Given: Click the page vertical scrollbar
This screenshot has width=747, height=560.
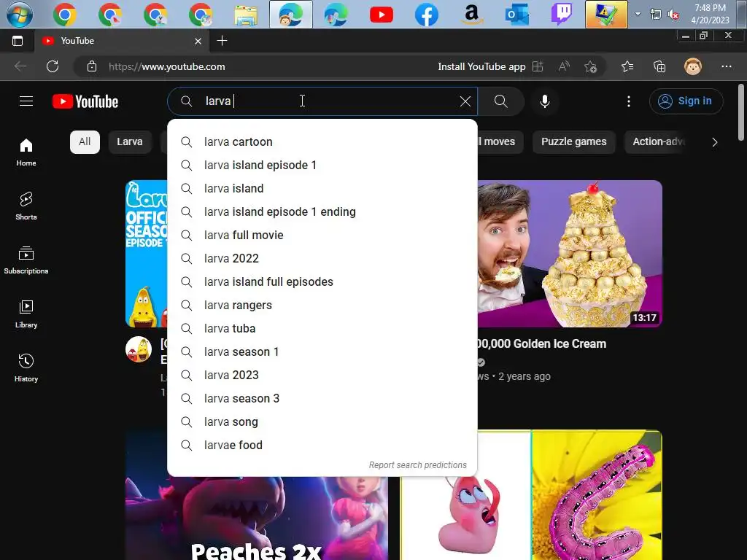Looking at the screenshot, I should [741, 112].
